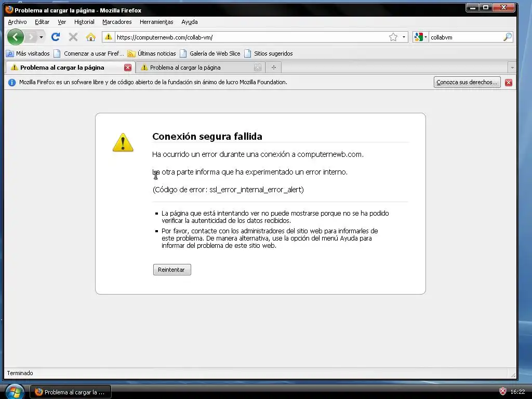
Task: Click the large yellow warning triangle icon
Action: (x=123, y=142)
